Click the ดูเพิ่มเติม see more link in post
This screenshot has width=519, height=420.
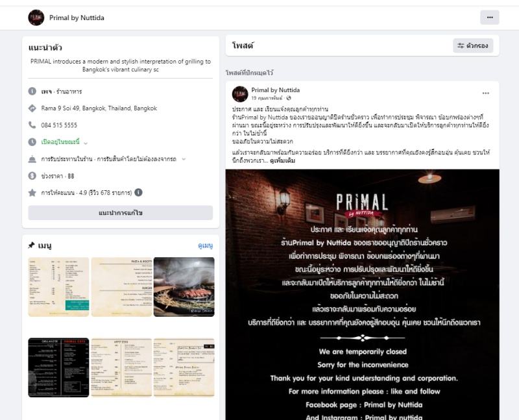[x=282, y=160]
